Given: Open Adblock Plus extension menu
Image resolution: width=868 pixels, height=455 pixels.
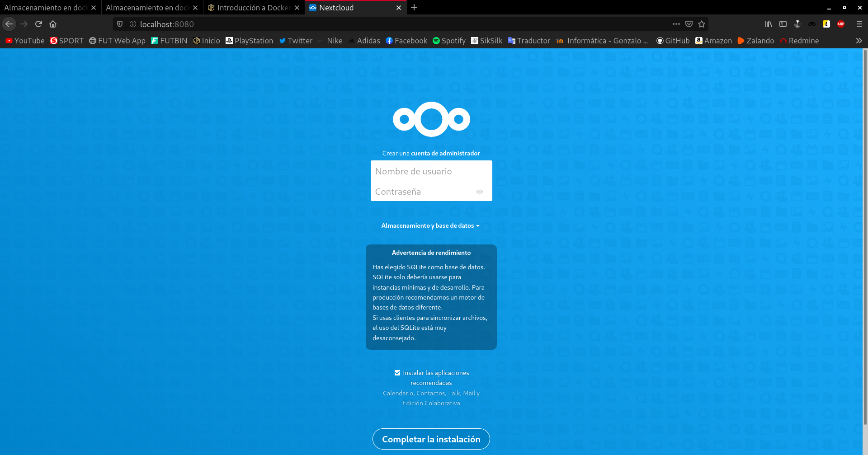Looking at the screenshot, I should point(841,24).
